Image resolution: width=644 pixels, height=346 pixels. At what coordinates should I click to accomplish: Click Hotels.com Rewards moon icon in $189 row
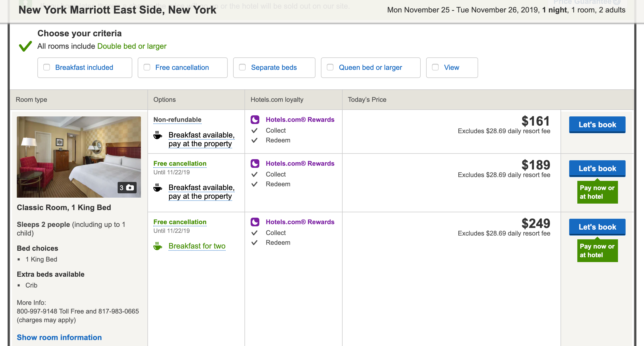pos(255,164)
